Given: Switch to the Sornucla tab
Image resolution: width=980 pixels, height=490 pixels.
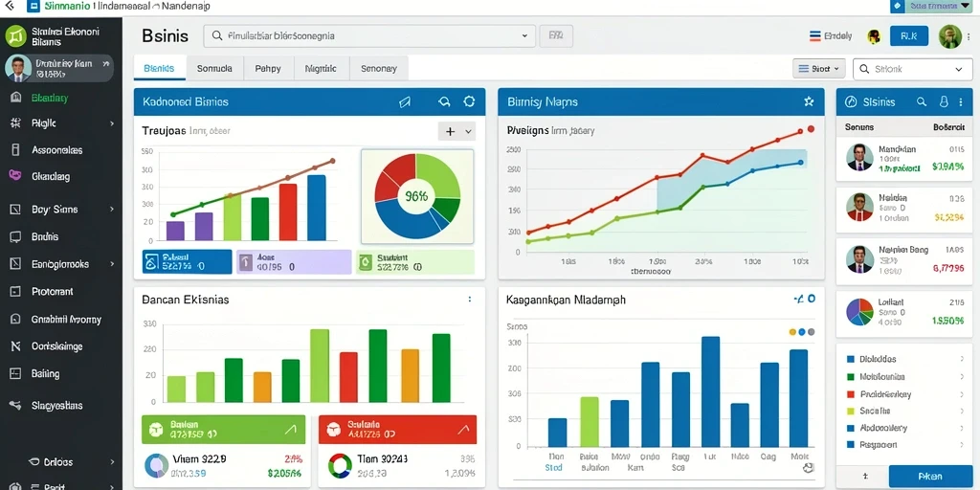Looking at the screenshot, I should coord(214,69).
